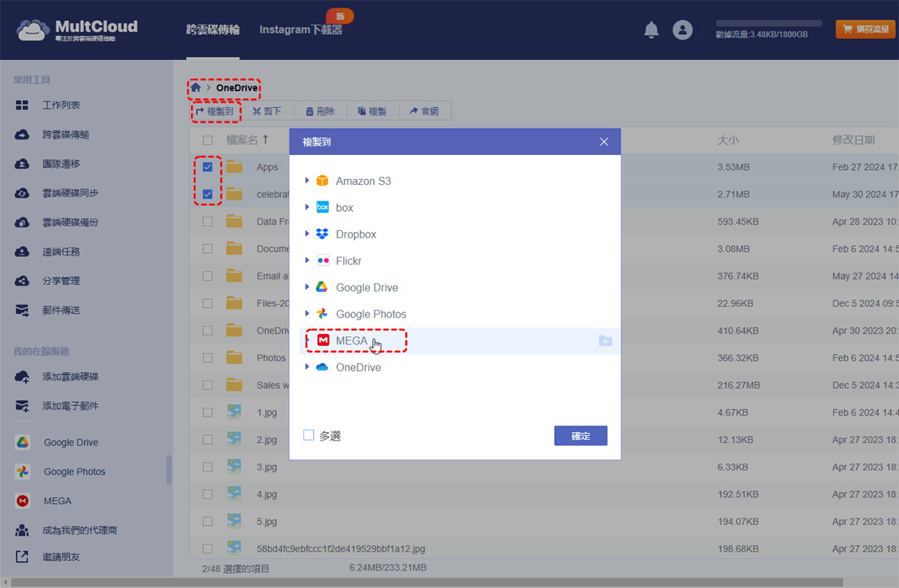Click 購買流量 button
The image size is (899, 588).
pyautogui.click(x=865, y=29)
